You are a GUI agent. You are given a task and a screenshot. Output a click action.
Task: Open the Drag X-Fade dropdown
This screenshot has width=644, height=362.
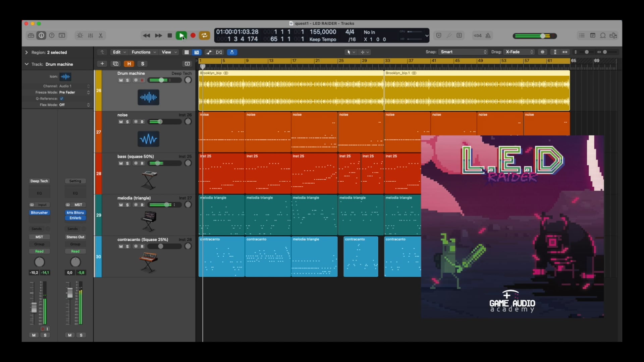point(520,52)
